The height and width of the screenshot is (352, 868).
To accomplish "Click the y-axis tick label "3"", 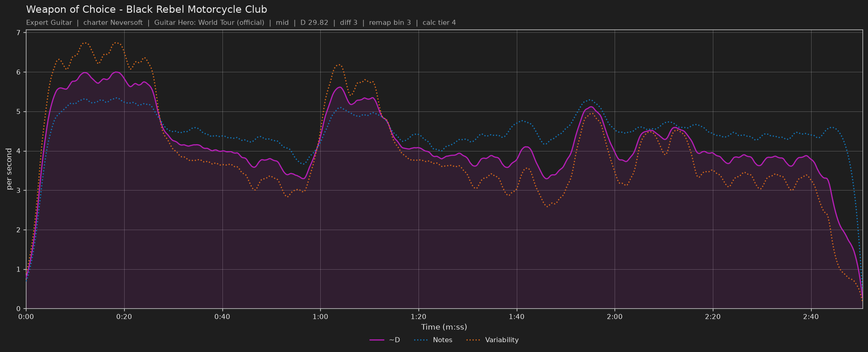I will point(18,191).
